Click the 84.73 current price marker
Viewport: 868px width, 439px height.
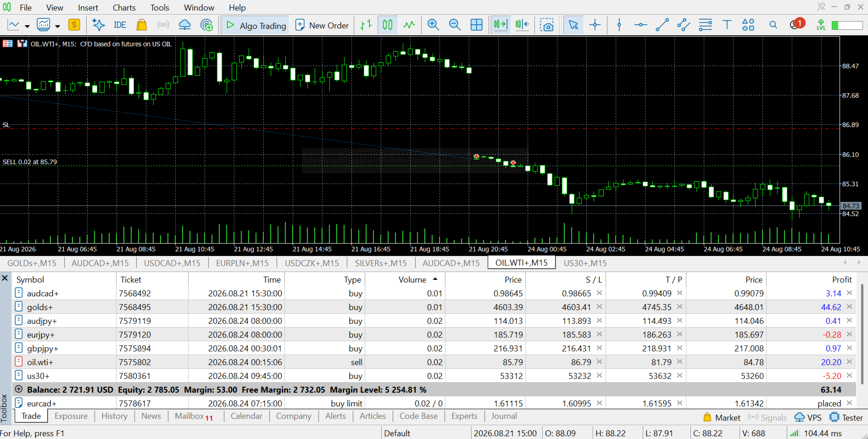[x=851, y=206]
